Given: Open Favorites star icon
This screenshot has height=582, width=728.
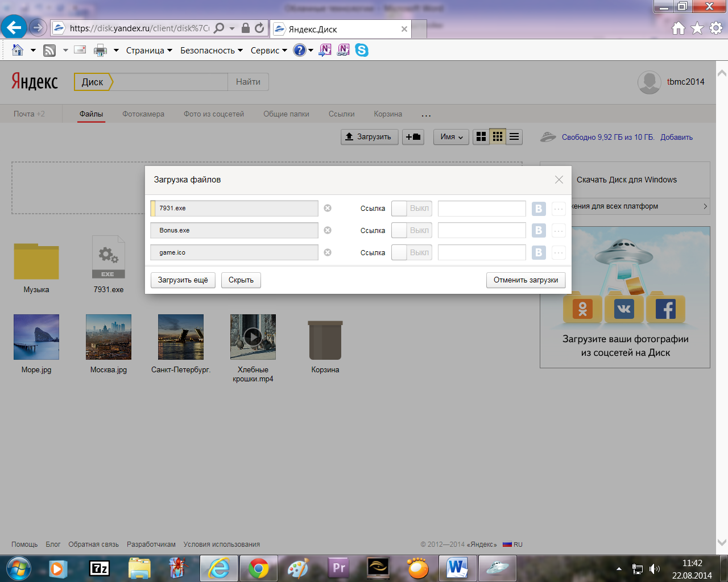Looking at the screenshot, I should click(697, 28).
